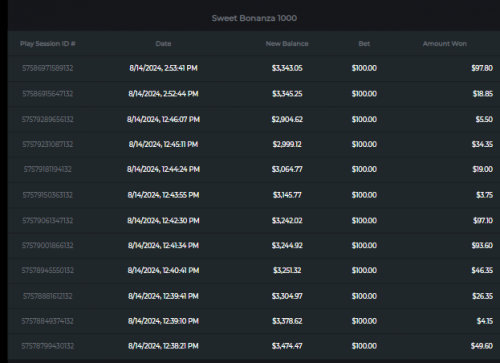Screen dimensions: 500x363
Task: Click the $100.00 bet in the 2:53:41 PM row
Action: click(x=364, y=68)
